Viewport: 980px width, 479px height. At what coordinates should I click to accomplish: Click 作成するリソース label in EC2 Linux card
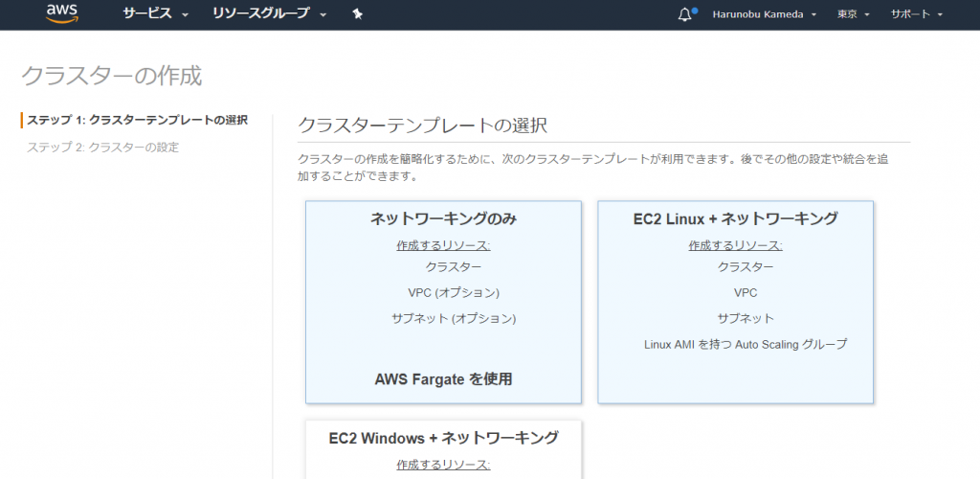point(736,245)
